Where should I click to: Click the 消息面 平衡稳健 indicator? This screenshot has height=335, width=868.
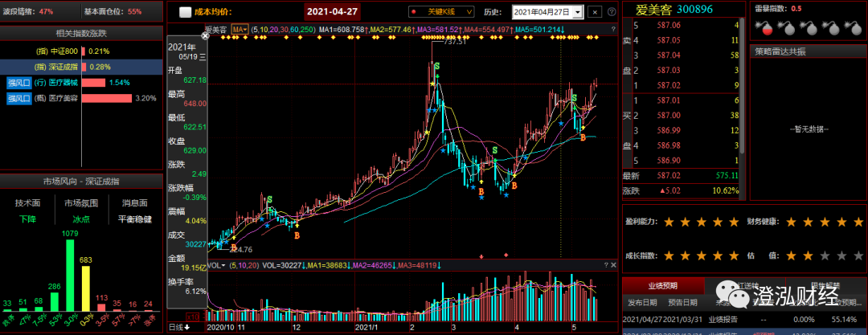pos(134,211)
